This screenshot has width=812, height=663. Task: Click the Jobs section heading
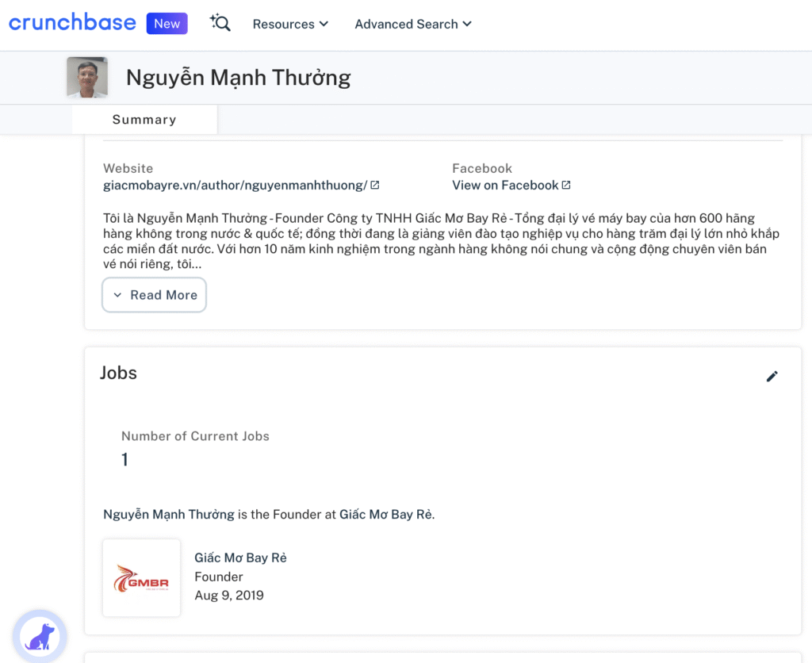(x=119, y=373)
